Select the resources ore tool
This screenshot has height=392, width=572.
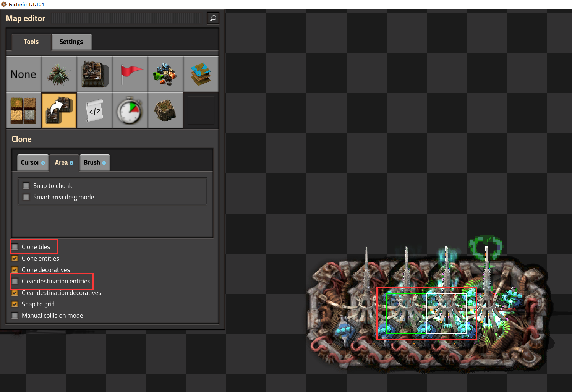point(165,74)
